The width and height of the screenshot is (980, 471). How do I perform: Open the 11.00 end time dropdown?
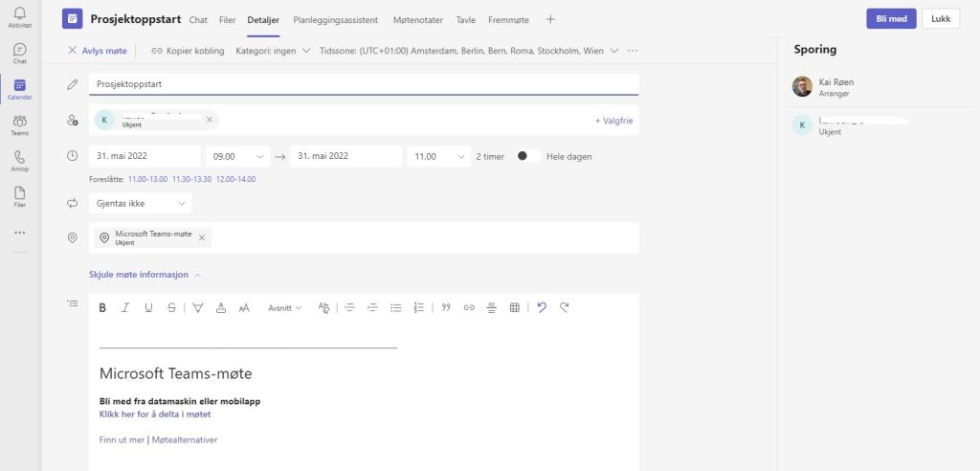(438, 156)
